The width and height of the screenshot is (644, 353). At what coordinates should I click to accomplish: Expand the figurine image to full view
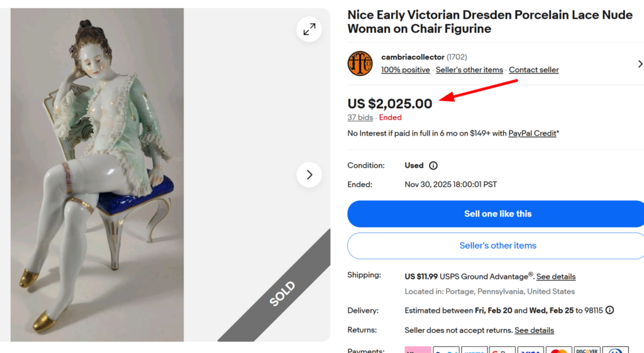[309, 30]
